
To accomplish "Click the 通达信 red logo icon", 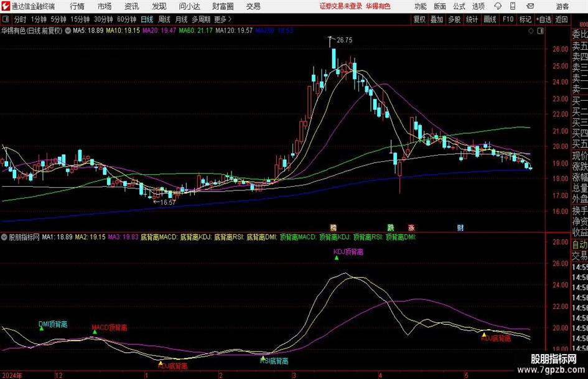I will point(6,6).
